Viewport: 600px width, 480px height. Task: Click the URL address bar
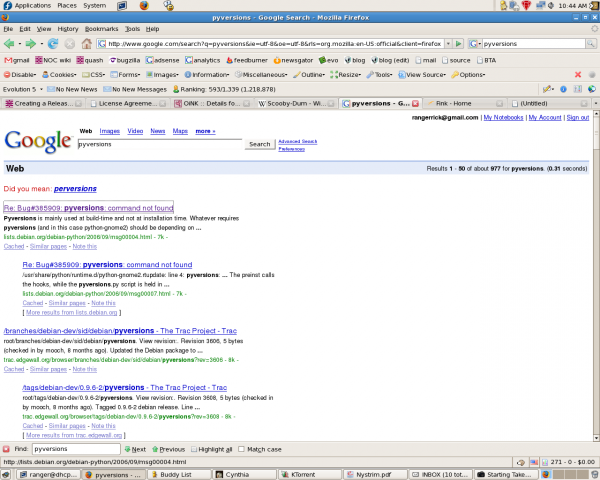[x=270, y=44]
